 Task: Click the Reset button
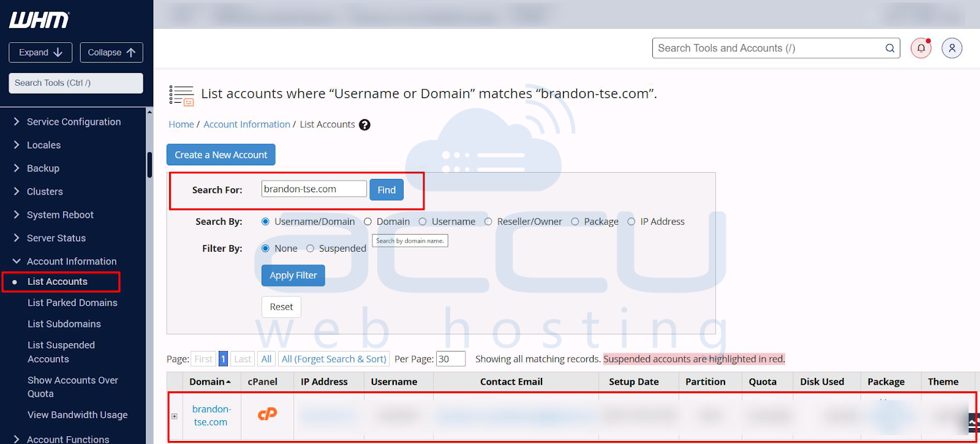pyautogui.click(x=281, y=307)
